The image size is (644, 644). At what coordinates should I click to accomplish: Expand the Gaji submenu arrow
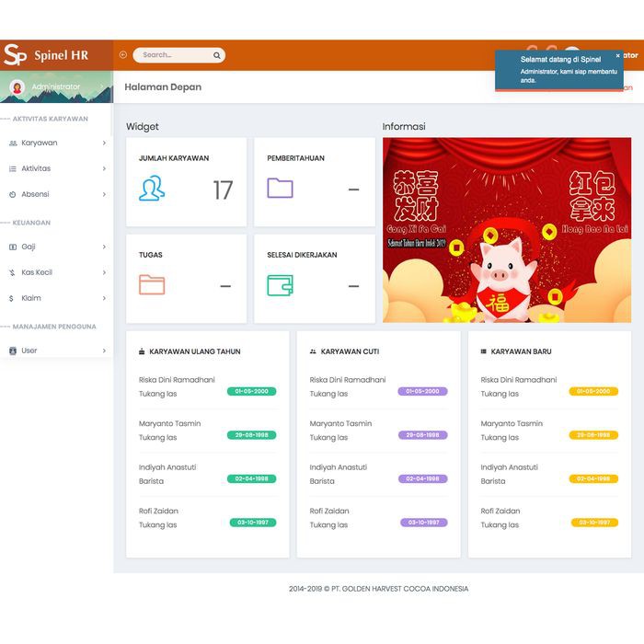(104, 247)
